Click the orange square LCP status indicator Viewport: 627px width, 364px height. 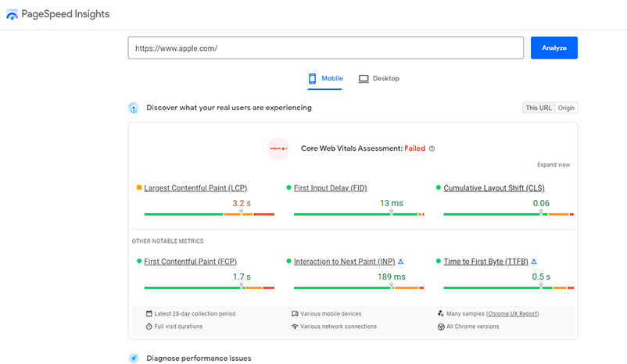coord(139,187)
